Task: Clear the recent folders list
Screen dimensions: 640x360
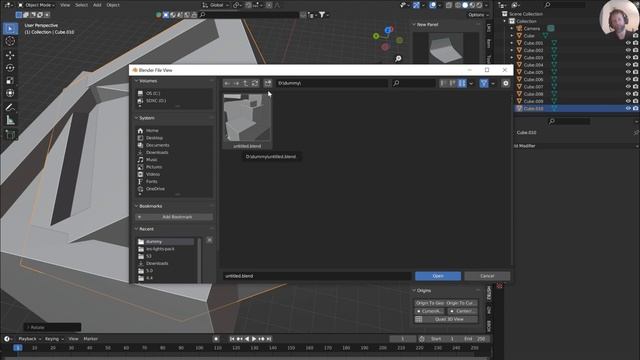Action: (209, 240)
